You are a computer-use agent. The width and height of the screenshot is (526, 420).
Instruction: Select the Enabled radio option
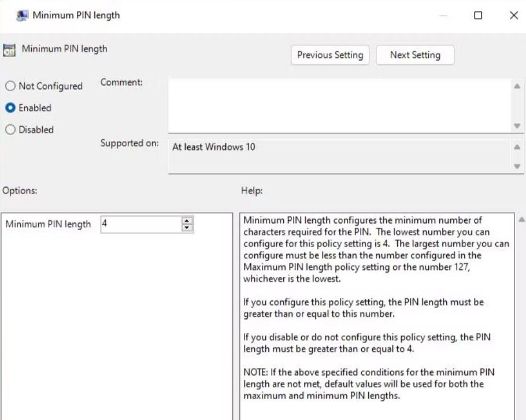10,108
